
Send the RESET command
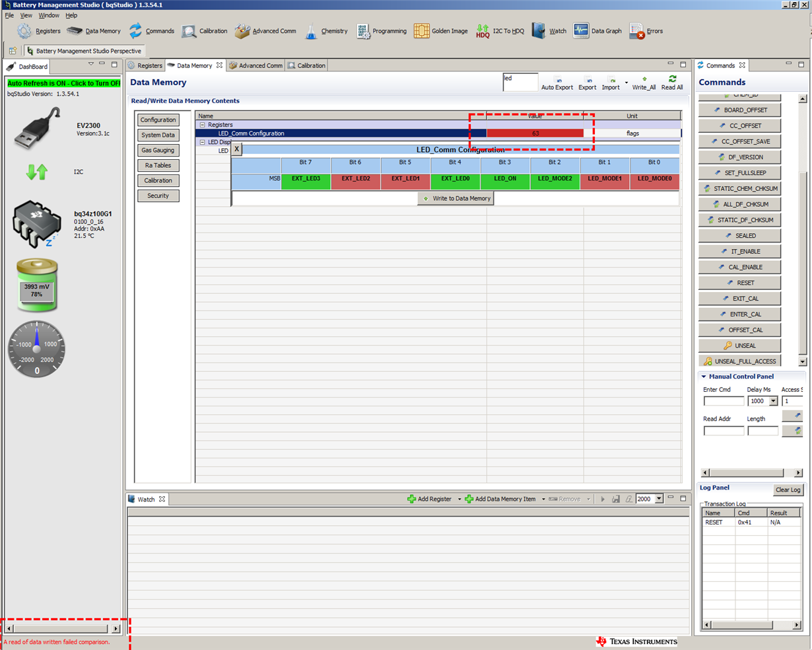[739, 283]
